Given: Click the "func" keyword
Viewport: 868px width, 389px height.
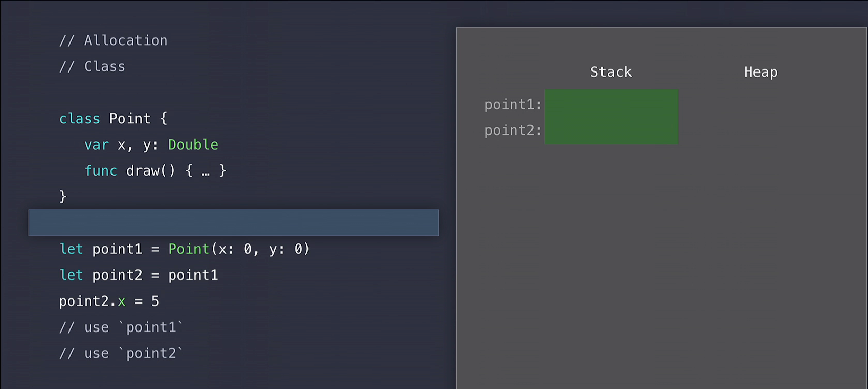Looking at the screenshot, I should (101, 171).
